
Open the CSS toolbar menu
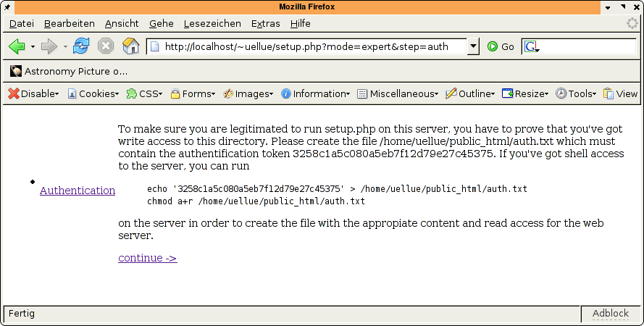(144, 93)
